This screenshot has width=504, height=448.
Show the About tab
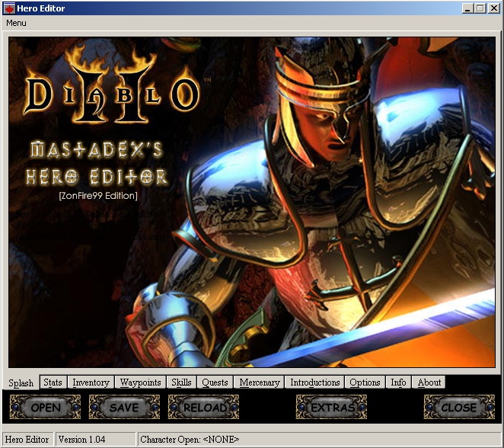click(429, 382)
